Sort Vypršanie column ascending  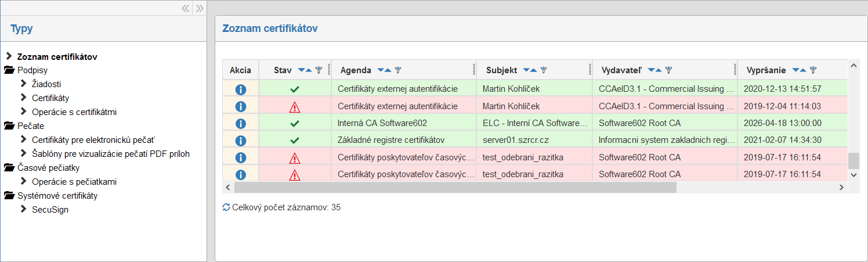(x=803, y=70)
